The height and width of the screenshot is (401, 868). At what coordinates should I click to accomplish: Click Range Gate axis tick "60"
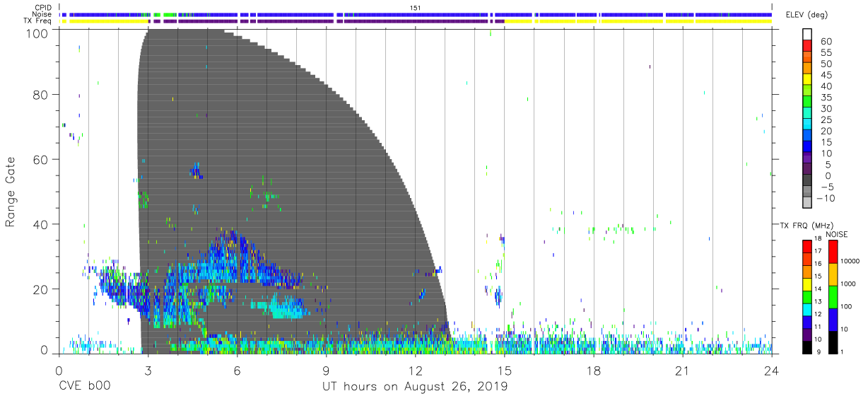tap(41, 160)
